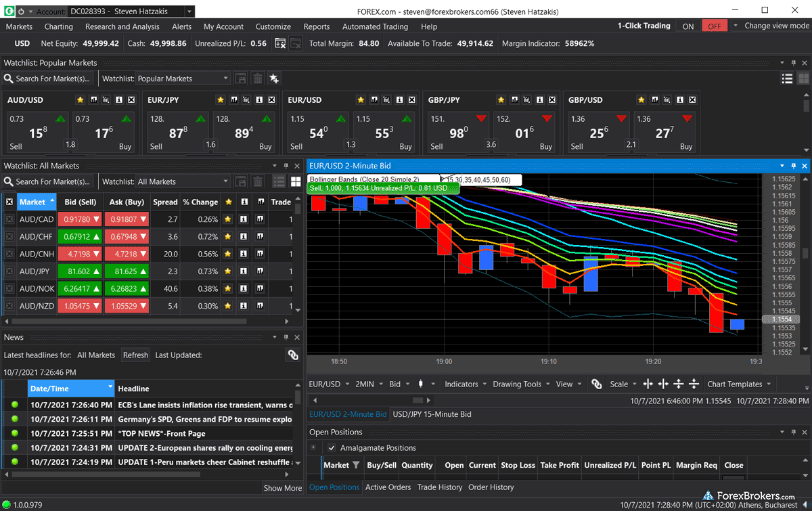Open a chart for AUD/USD from its watchlist tile

coord(93,99)
